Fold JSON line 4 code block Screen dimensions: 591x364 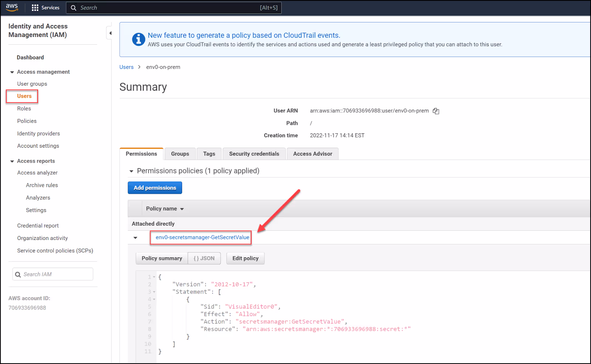[154, 299]
